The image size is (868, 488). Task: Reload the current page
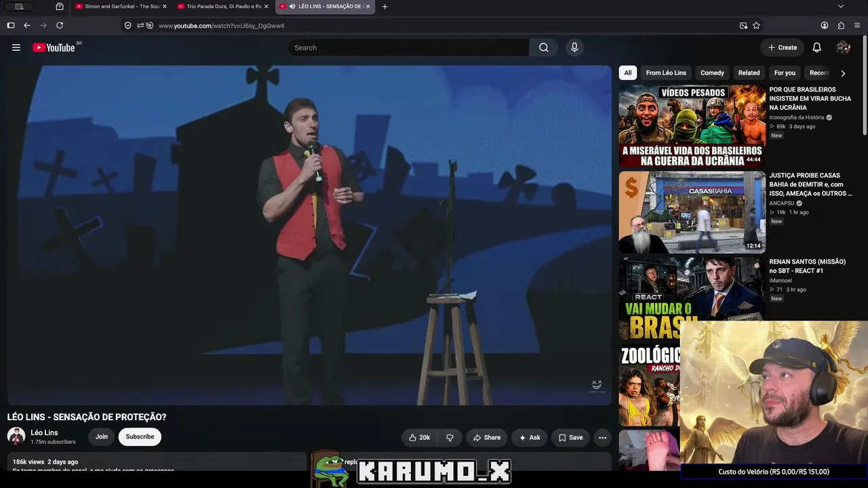(60, 25)
